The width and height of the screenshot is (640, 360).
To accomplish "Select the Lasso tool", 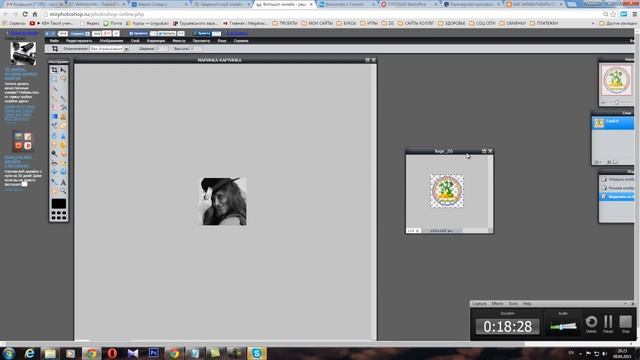I will (63, 78).
